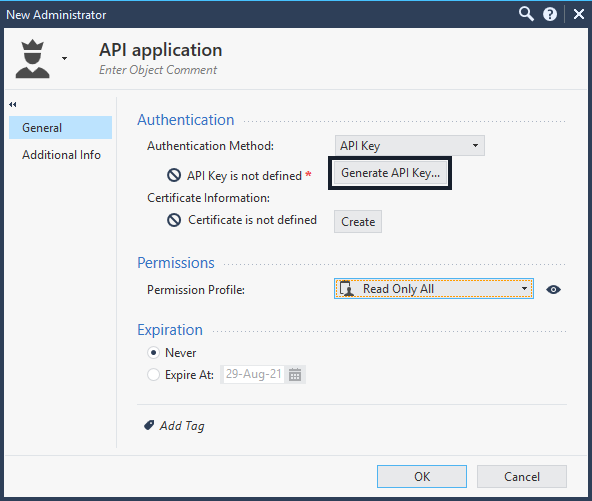This screenshot has height=501, width=592.
Task: Select the Never expiration radio button
Action: tap(153, 353)
